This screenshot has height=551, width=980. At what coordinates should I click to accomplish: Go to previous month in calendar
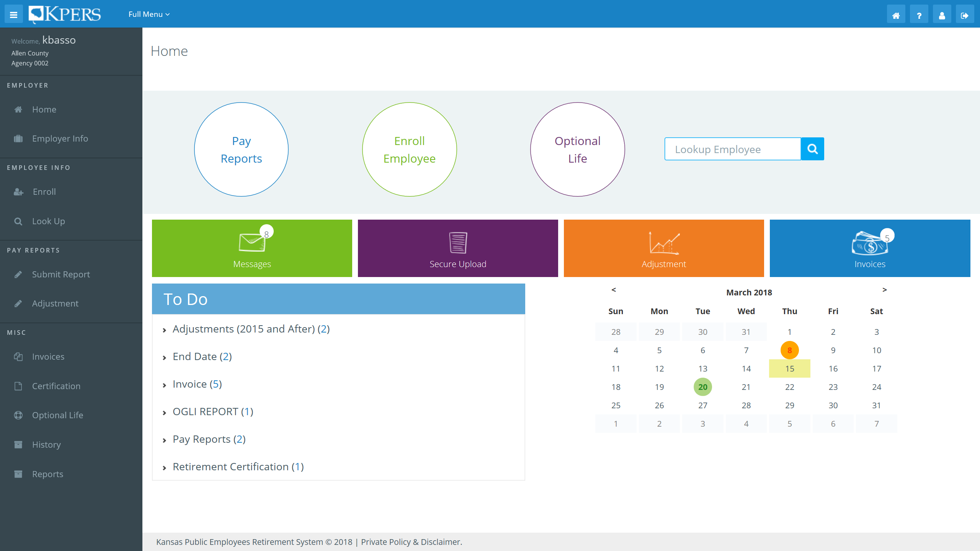point(614,290)
